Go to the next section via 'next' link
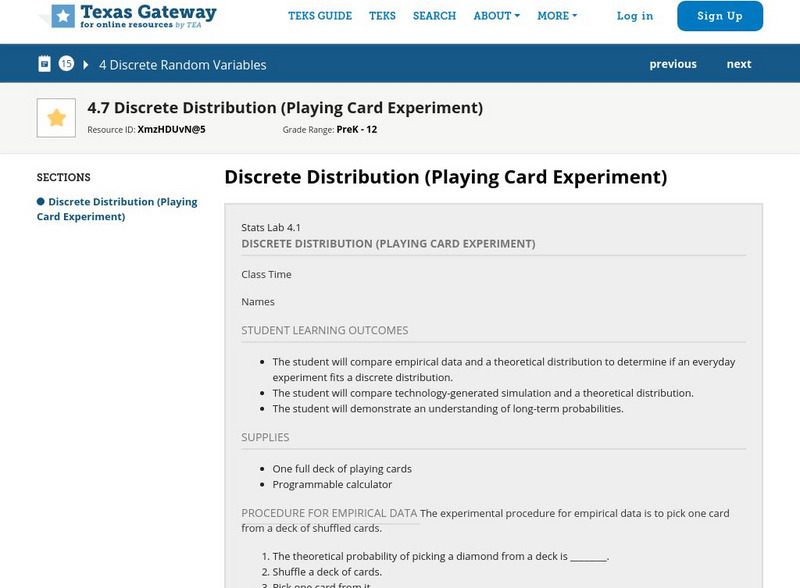Image resolution: width=800 pixels, height=588 pixels. pyautogui.click(x=739, y=63)
